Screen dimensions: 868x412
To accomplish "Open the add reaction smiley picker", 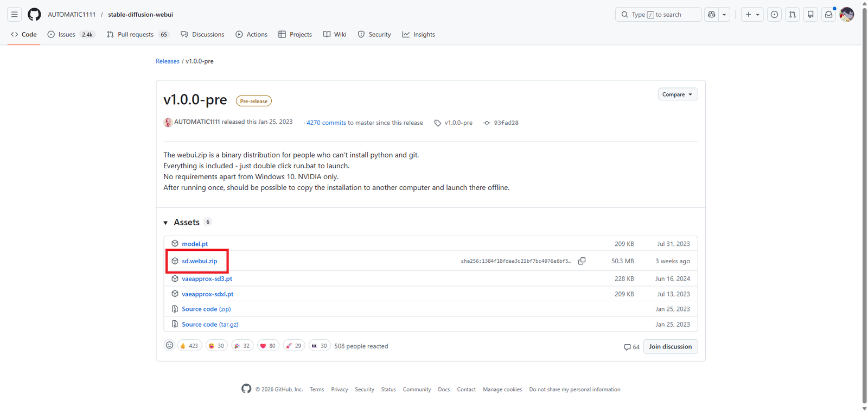I will [169, 345].
